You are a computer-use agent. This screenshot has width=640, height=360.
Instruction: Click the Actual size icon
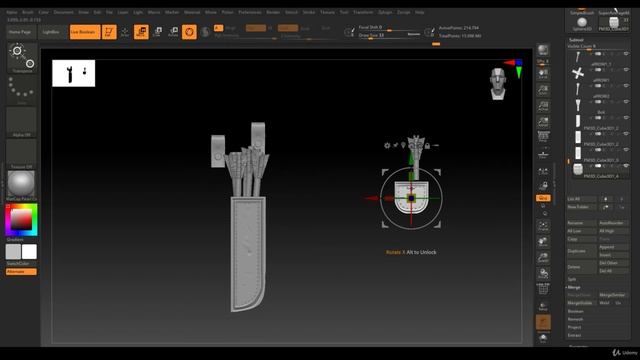coord(543,106)
